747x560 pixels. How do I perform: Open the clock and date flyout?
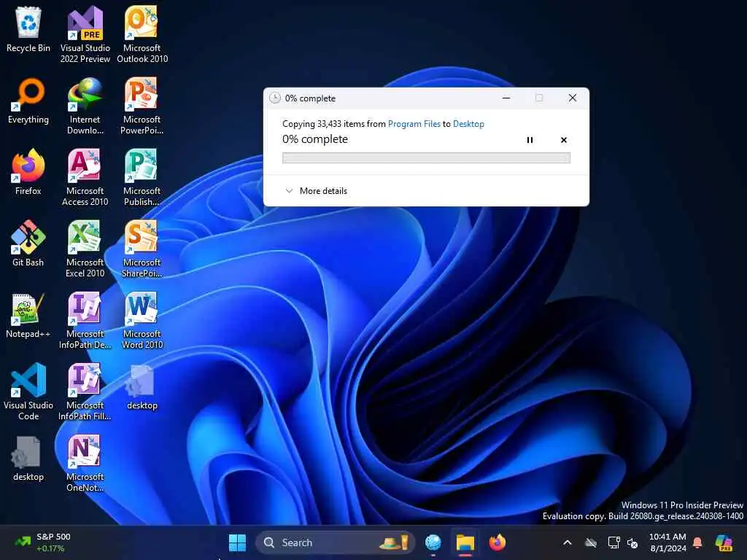click(667, 542)
